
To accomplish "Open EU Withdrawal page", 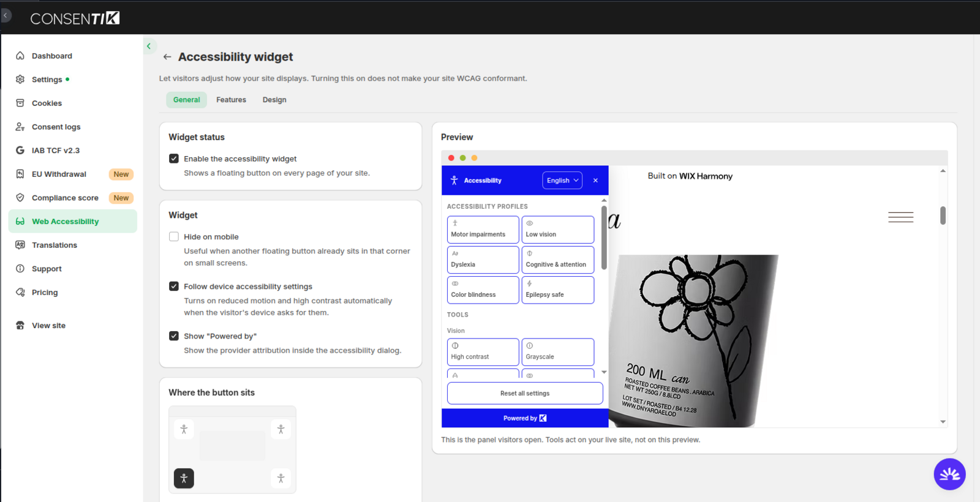I will (72, 174).
